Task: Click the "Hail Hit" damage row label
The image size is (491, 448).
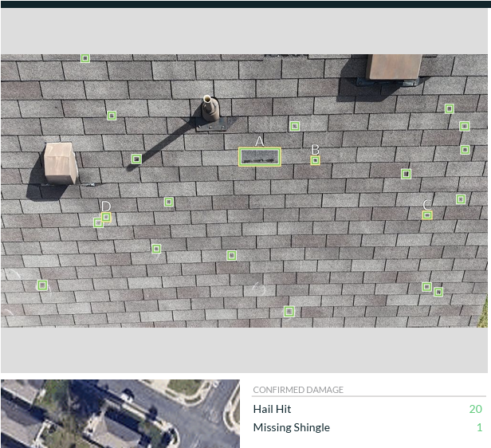Action: click(x=272, y=409)
